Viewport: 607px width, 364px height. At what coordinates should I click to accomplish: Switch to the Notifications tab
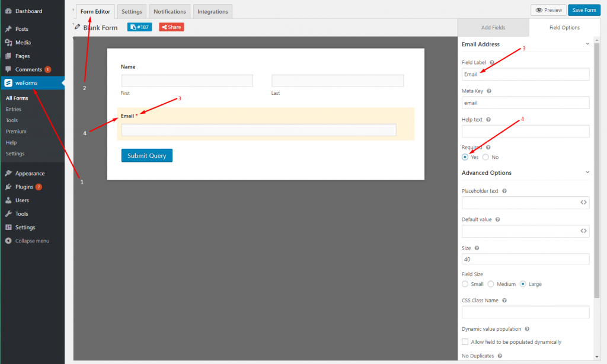click(x=169, y=11)
